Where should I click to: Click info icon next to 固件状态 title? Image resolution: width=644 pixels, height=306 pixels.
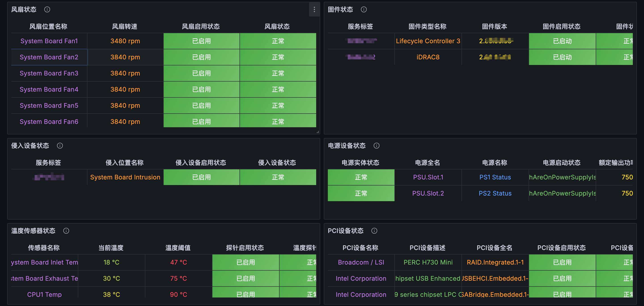point(364,9)
